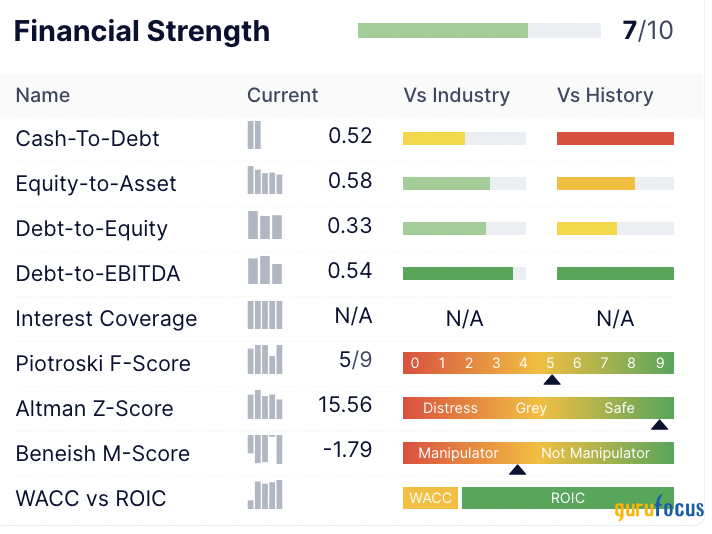Click the Beneish M-Score metric name
712x534 pixels.
pyautogui.click(x=102, y=454)
